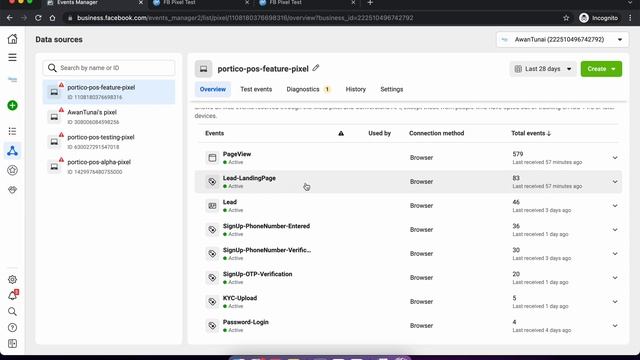640x360 pixels.
Task: Sort by Total events column header
Action: click(531, 133)
